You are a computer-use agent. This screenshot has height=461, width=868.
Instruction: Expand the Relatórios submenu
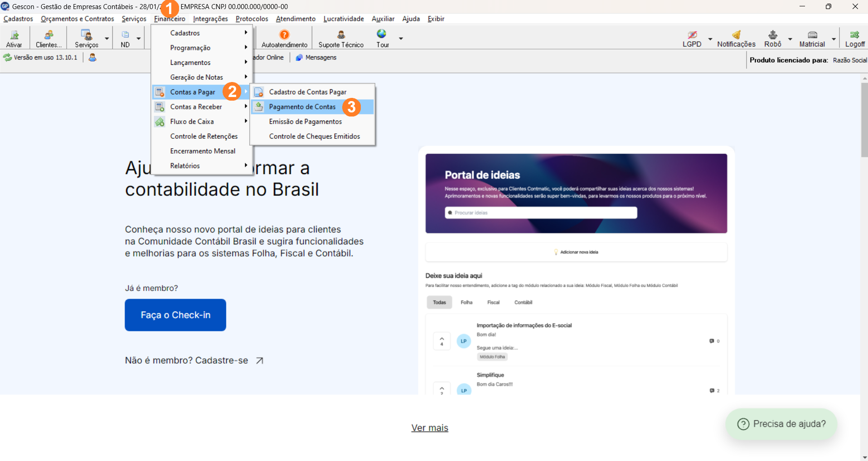pyautogui.click(x=202, y=166)
